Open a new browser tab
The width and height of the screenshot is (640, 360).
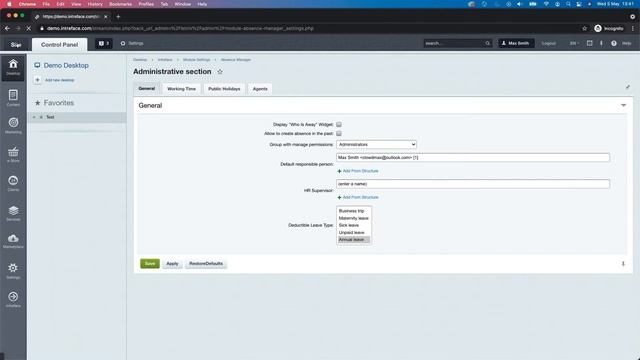(118, 17)
